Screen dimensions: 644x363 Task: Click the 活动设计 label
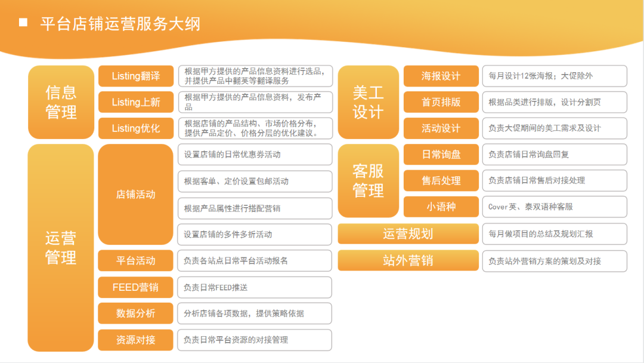[441, 128]
